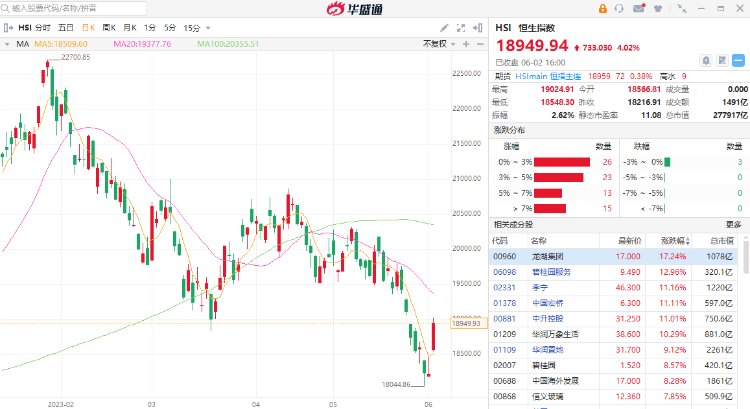Switch to 5分 chart interval

click(x=170, y=28)
